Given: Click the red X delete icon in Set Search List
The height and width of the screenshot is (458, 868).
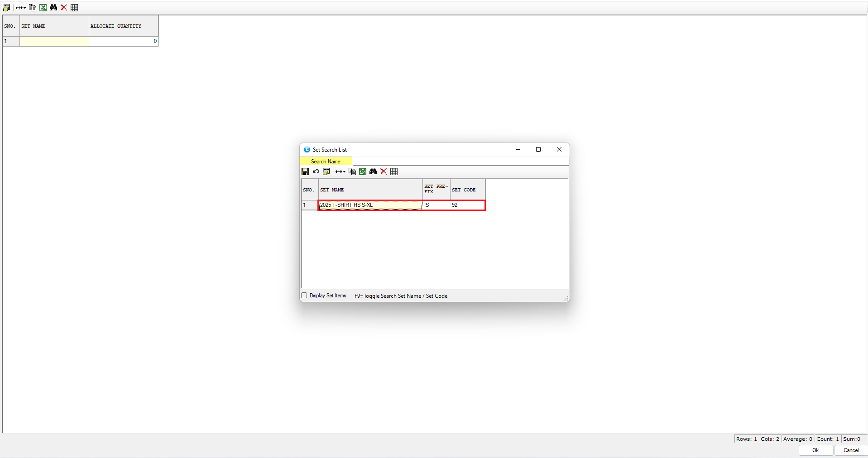Looking at the screenshot, I should (384, 172).
